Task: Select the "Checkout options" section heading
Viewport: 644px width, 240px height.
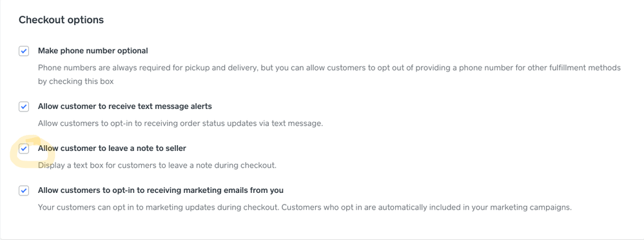Action: (61, 20)
